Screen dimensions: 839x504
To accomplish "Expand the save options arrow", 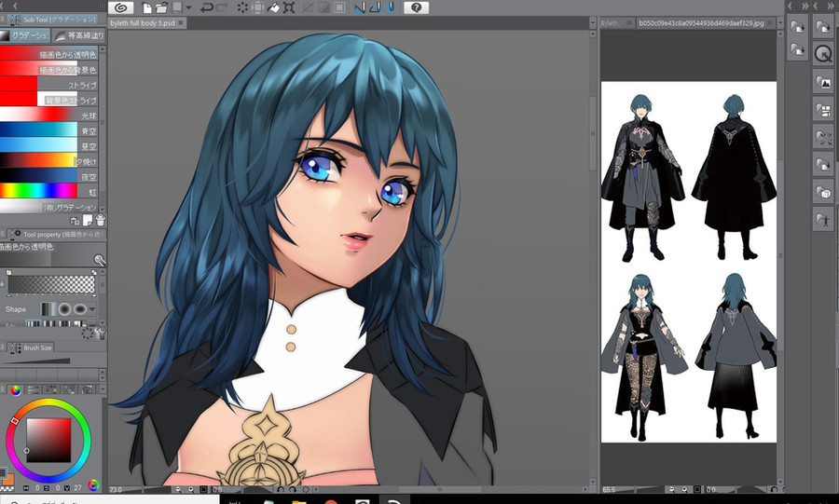I will (189, 8).
